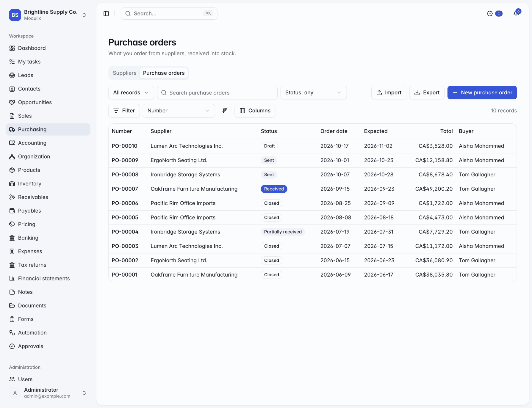
Task: Click the Opportunities handshake icon
Action: point(12,102)
